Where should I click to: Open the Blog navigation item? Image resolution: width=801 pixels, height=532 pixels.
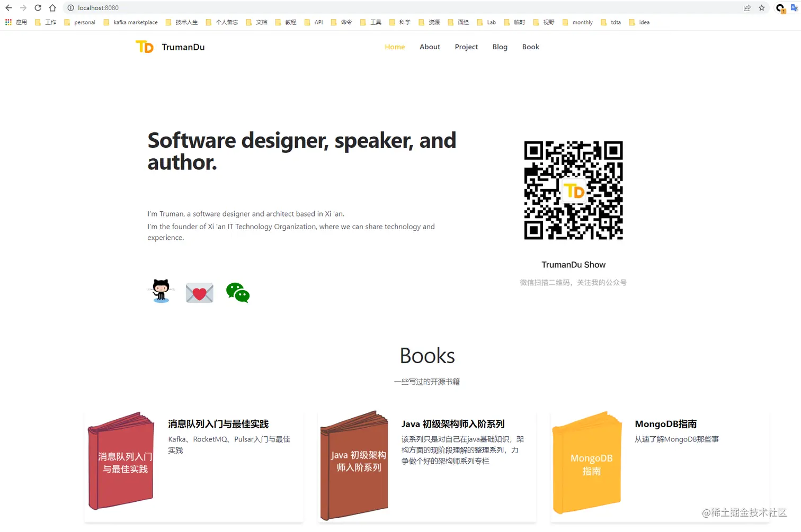tap(500, 47)
